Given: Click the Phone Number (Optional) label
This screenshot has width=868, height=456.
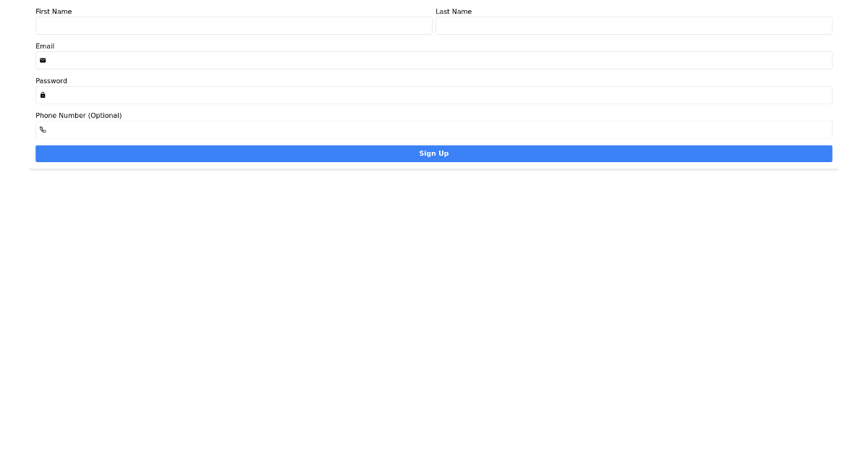Looking at the screenshot, I should 78,115.
